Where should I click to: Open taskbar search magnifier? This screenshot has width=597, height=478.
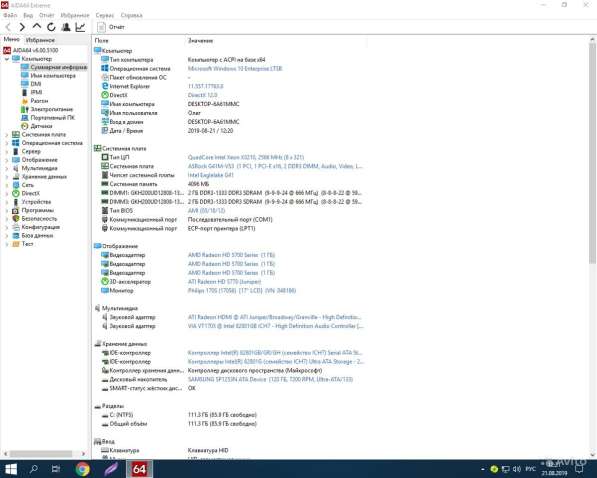[34, 469]
